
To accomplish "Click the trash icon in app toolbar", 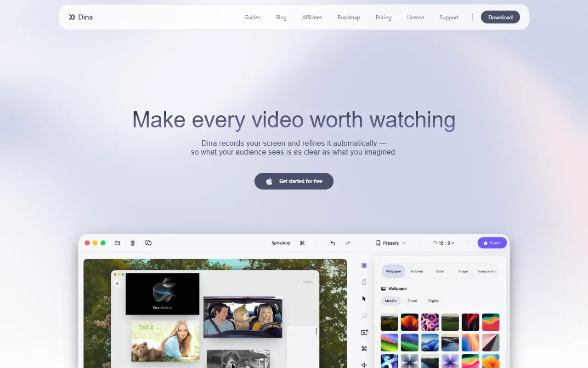I will pyautogui.click(x=133, y=243).
